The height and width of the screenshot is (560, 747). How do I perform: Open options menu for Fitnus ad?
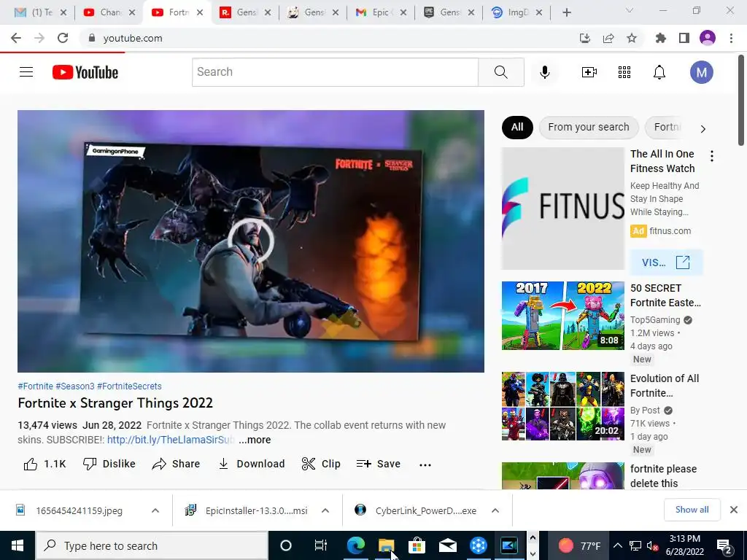pos(712,156)
